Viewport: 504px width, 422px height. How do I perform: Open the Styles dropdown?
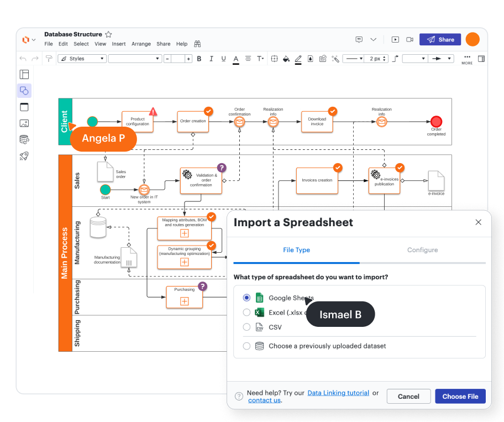click(x=82, y=59)
